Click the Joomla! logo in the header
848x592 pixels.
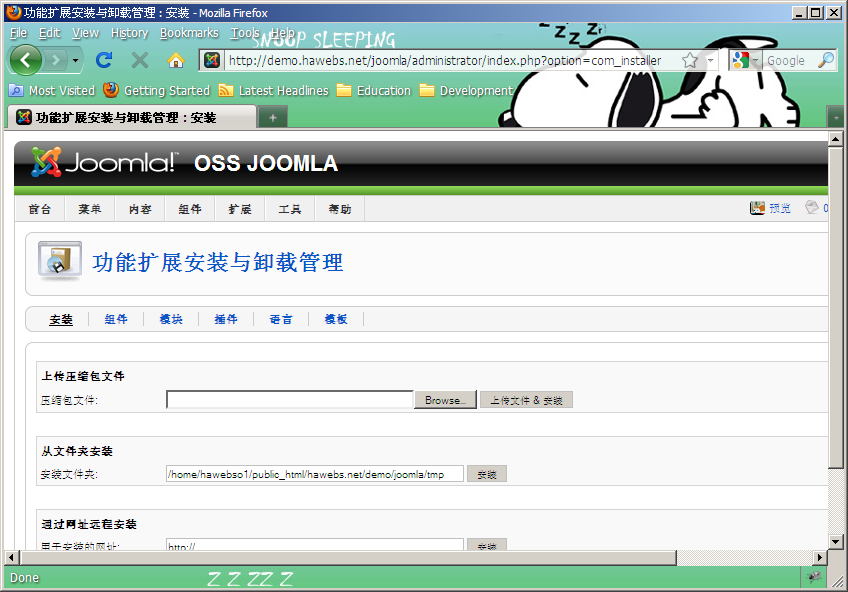(x=103, y=162)
